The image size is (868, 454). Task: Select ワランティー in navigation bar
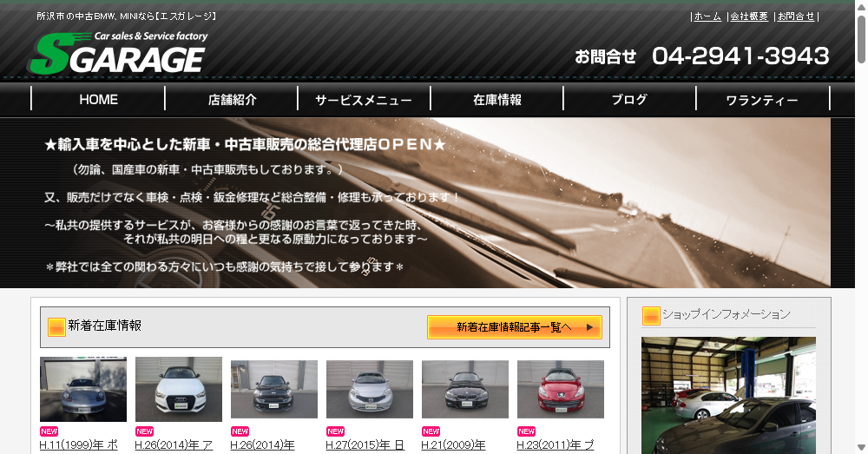click(x=762, y=100)
